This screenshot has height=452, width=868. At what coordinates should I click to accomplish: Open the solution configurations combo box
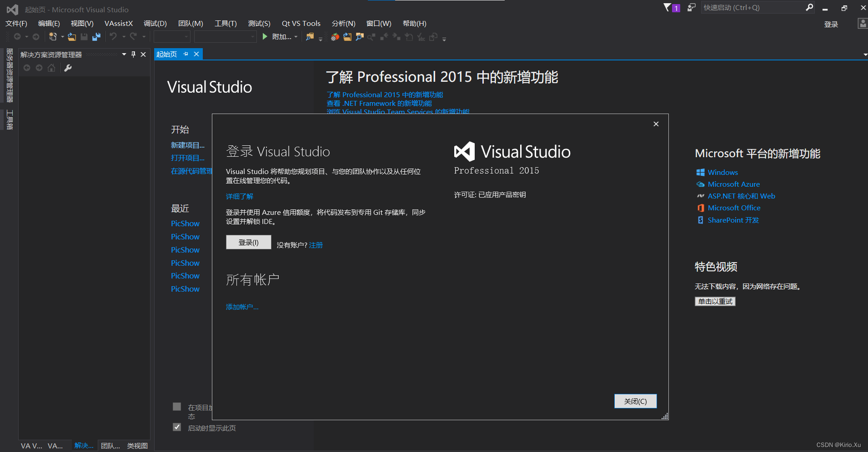pos(172,36)
